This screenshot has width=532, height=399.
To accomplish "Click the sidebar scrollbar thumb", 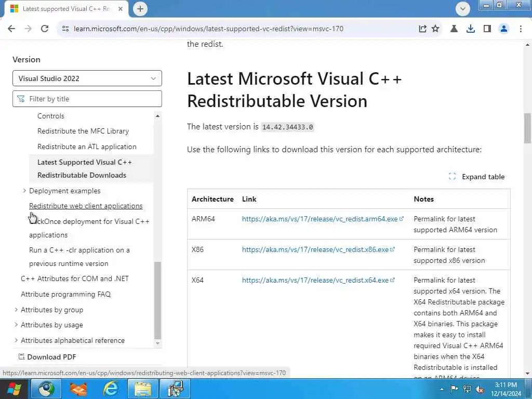I will [x=157, y=300].
